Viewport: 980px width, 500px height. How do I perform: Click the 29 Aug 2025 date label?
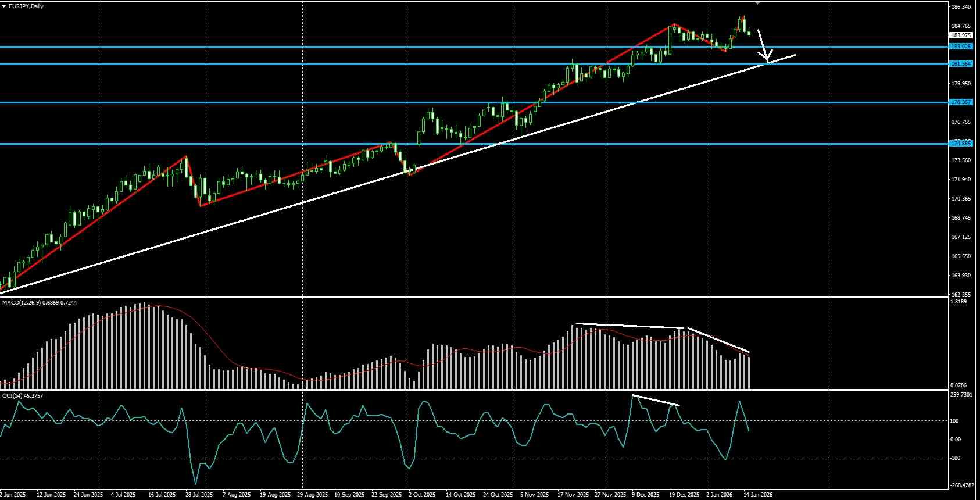tap(313, 495)
